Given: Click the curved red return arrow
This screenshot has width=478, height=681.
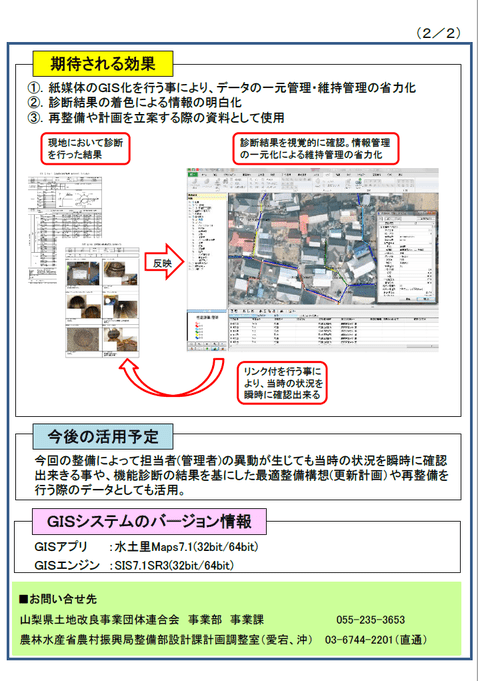Looking at the screenshot, I should tap(171, 377).
